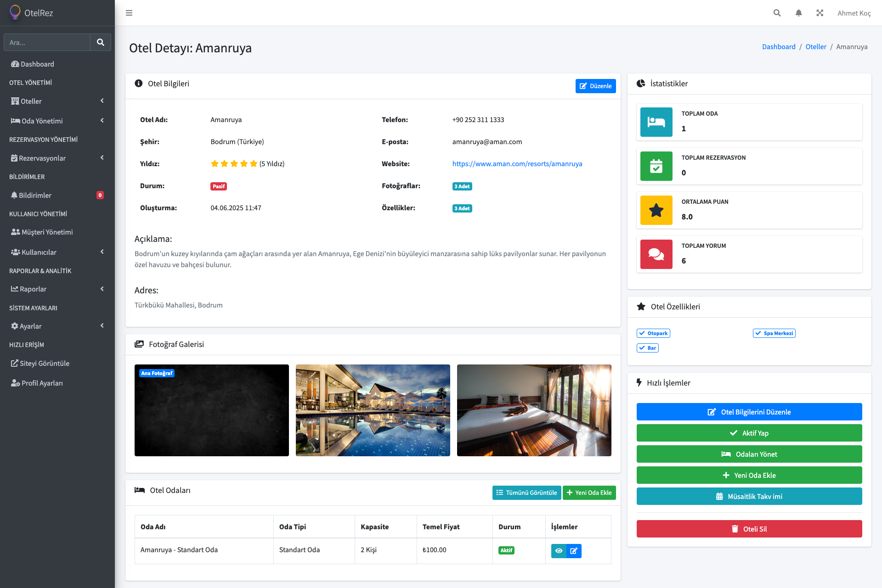Viewport: 882px width, 588px height.
Task: Open Siteyi Görüntüle in the sidebar
Action: [57, 363]
